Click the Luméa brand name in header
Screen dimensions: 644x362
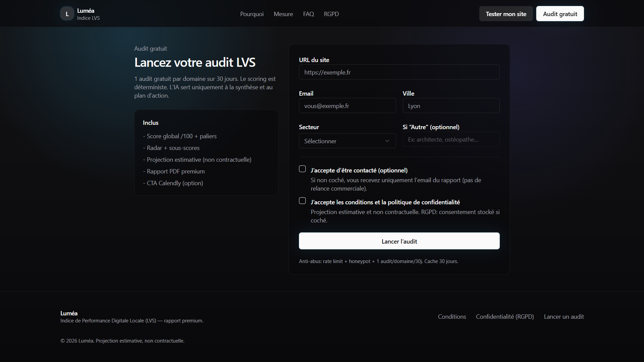pyautogui.click(x=86, y=11)
